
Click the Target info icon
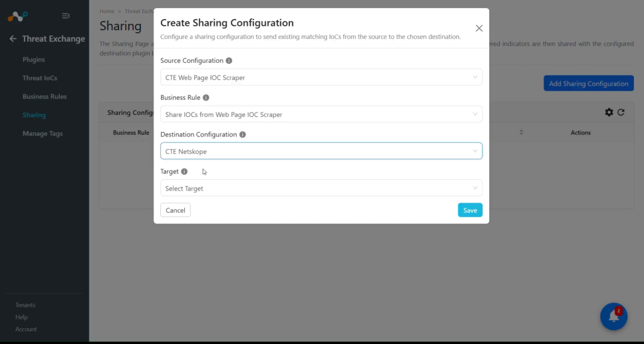184,172
